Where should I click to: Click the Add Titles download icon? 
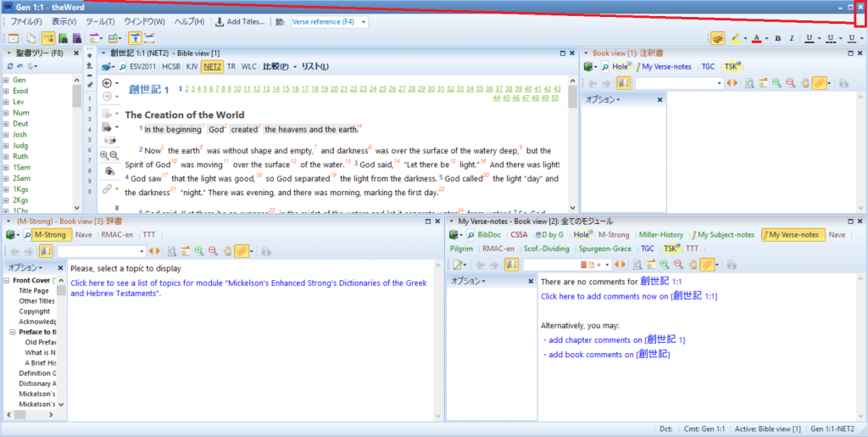(220, 21)
